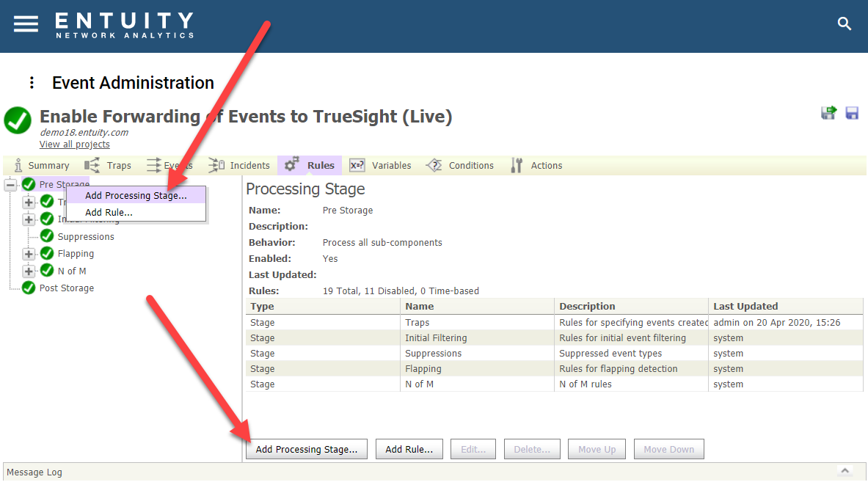Choose Add Processing Stage in context menu
The height and width of the screenshot is (482, 868).
click(136, 195)
